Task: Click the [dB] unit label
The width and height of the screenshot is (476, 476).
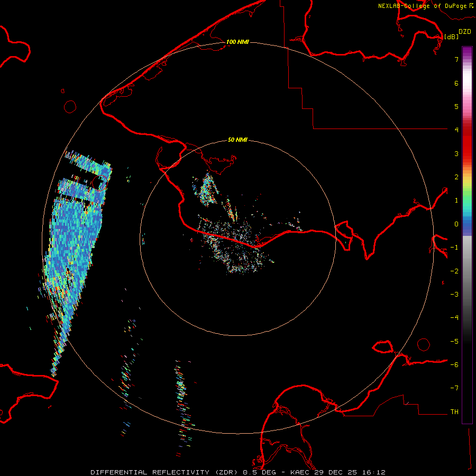Action: click(452, 36)
